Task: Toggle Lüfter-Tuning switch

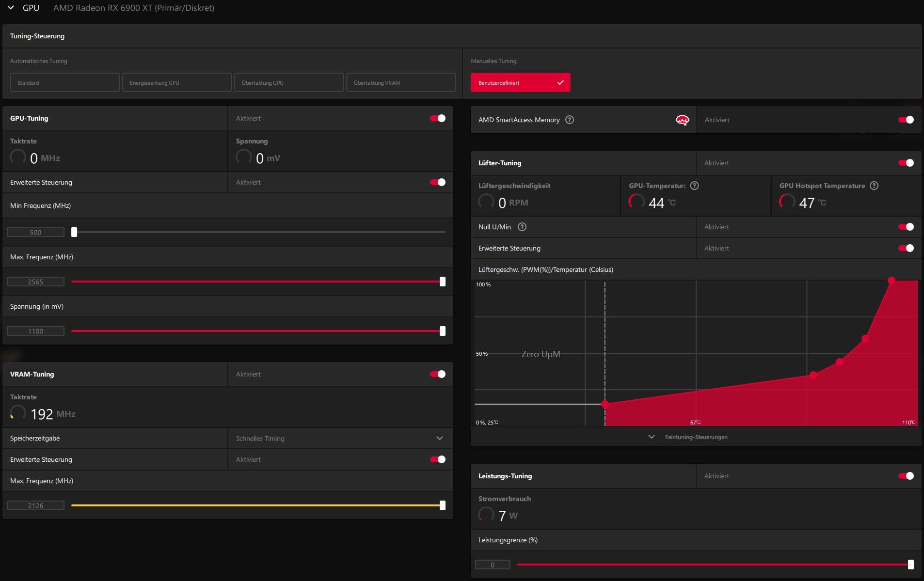Action: [906, 163]
